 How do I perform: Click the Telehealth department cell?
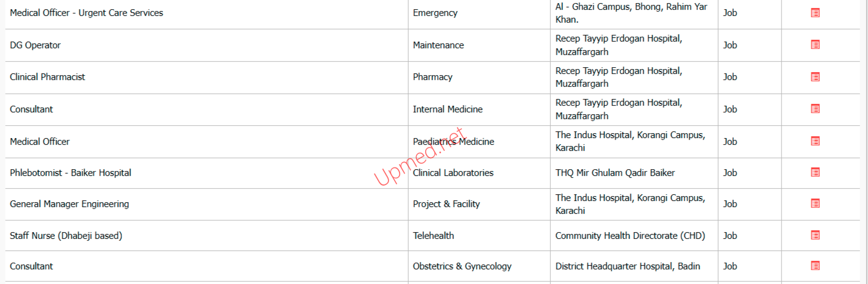[434, 236]
